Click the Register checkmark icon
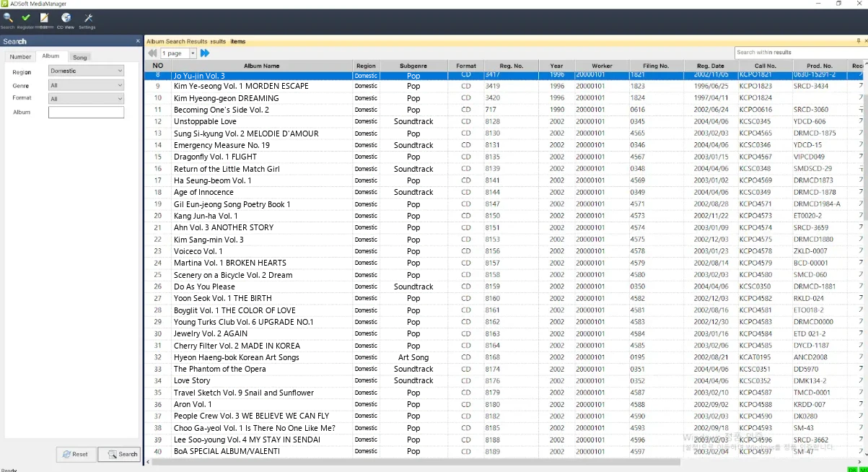This screenshot has height=472, width=868. 26,20
